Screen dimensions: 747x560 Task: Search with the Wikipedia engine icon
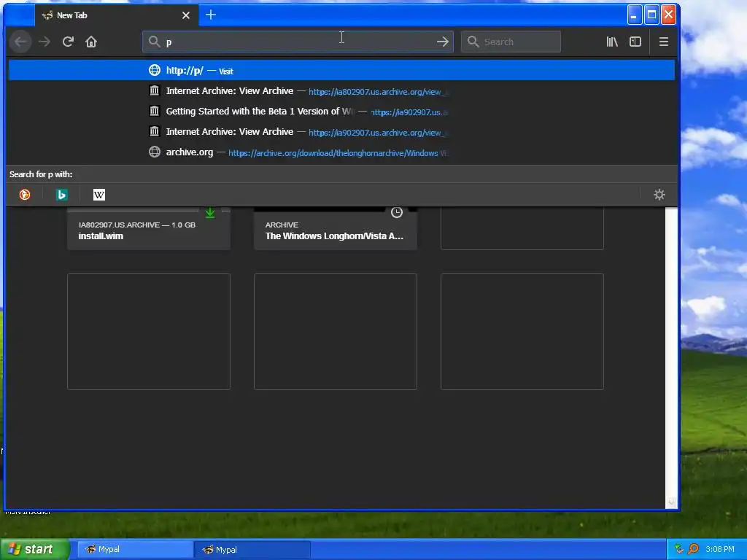coord(99,195)
